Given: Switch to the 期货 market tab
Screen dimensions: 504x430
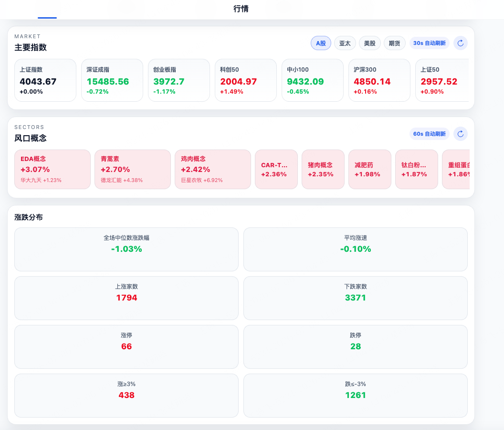Looking at the screenshot, I should [394, 43].
